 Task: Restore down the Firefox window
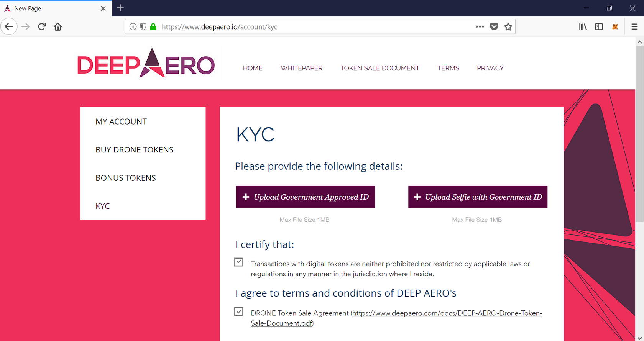[609, 8]
